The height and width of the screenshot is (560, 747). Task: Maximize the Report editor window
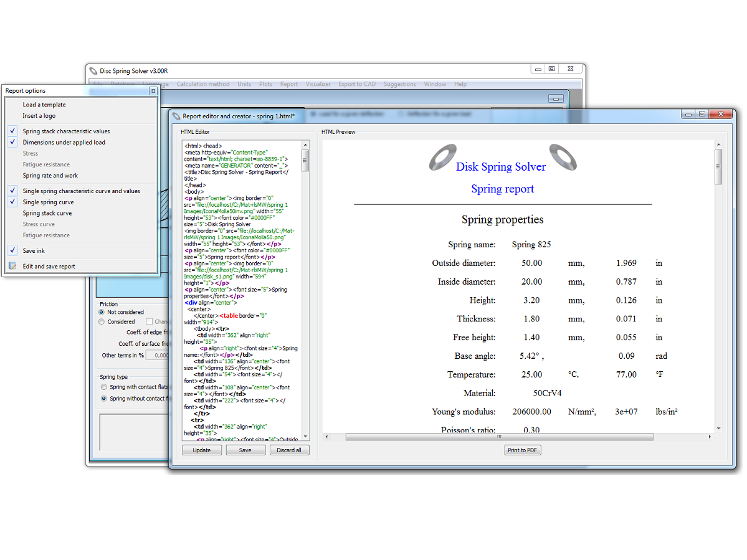[x=702, y=114]
